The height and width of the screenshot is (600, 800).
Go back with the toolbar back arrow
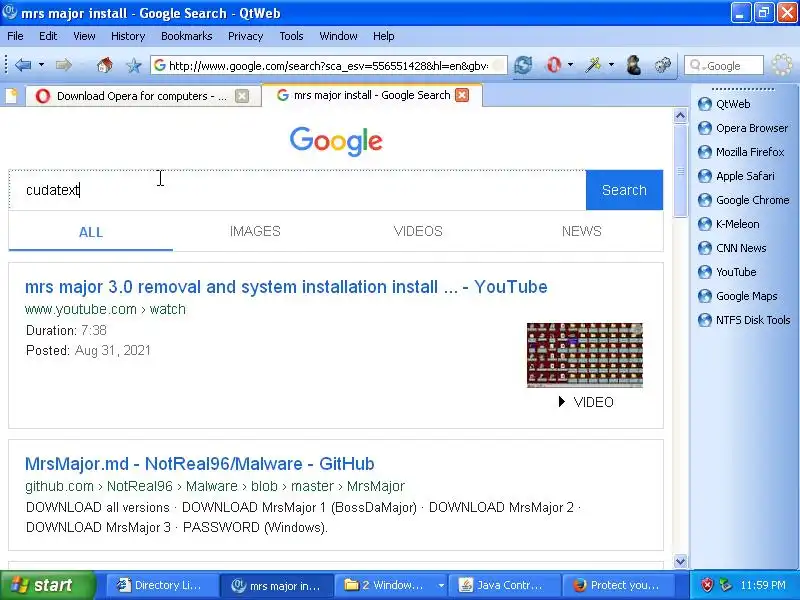point(23,65)
